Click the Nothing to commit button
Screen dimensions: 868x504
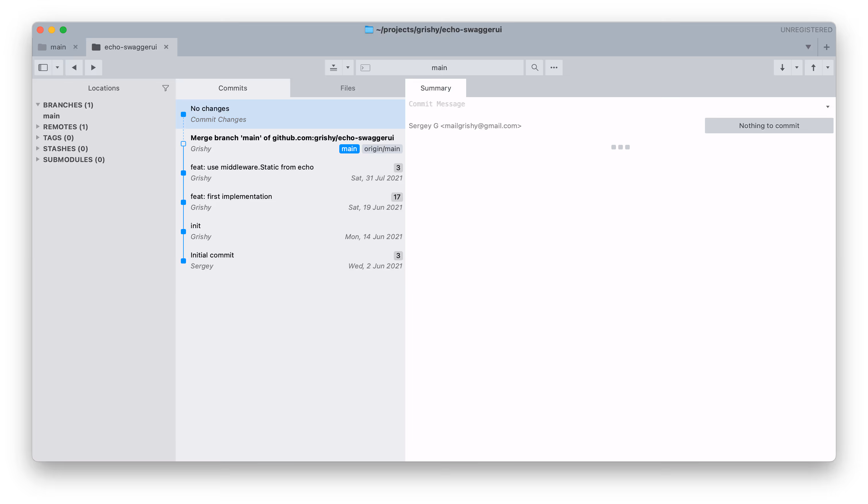pos(768,126)
